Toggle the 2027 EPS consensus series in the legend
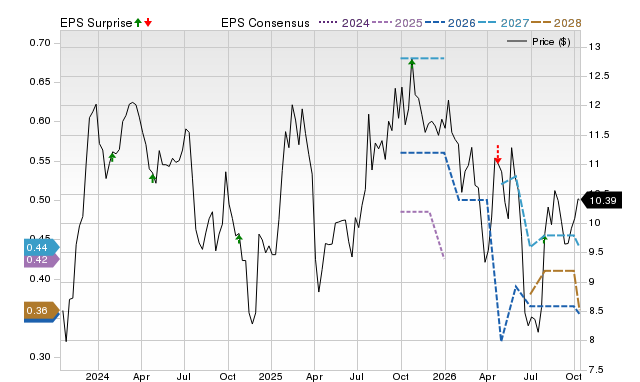The image size is (640, 382). click(503, 23)
